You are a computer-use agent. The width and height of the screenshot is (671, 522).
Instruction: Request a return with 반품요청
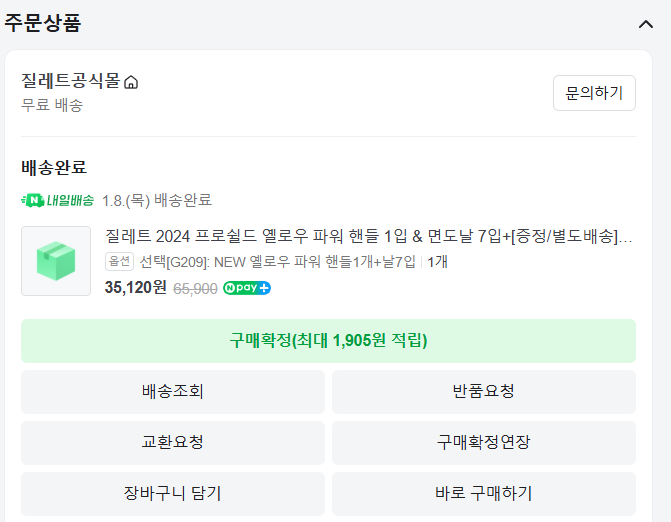coord(483,392)
